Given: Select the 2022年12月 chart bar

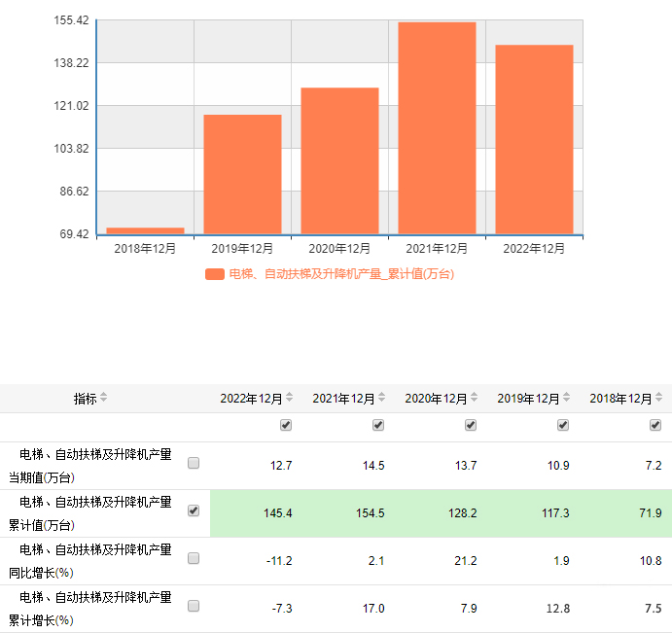Looking at the screenshot, I should (x=535, y=139).
